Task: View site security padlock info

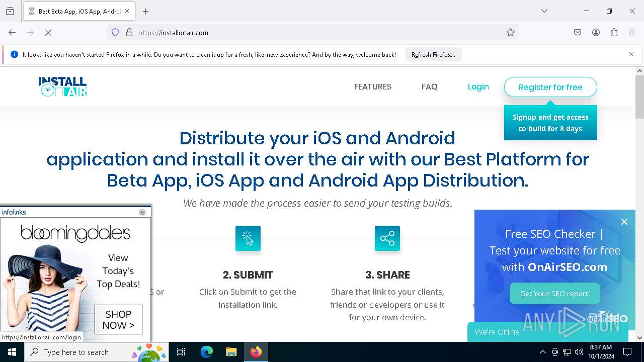Action: (129, 33)
